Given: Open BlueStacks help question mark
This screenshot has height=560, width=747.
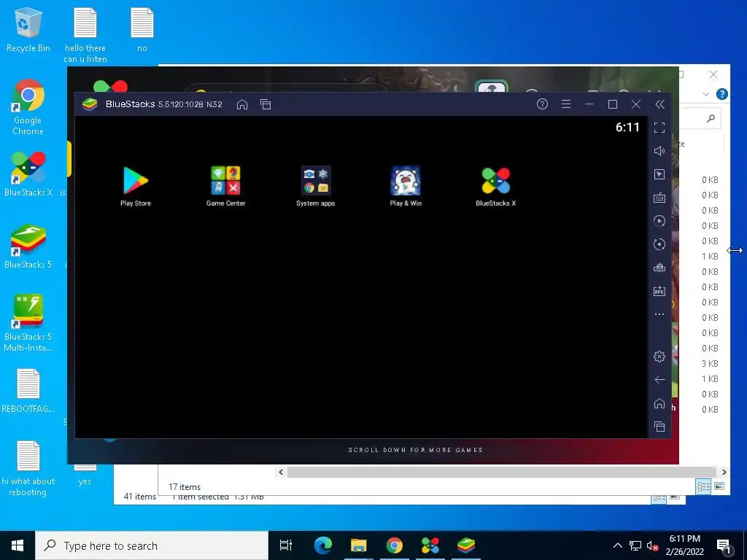Looking at the screenshot, I should tap(542, 104).
